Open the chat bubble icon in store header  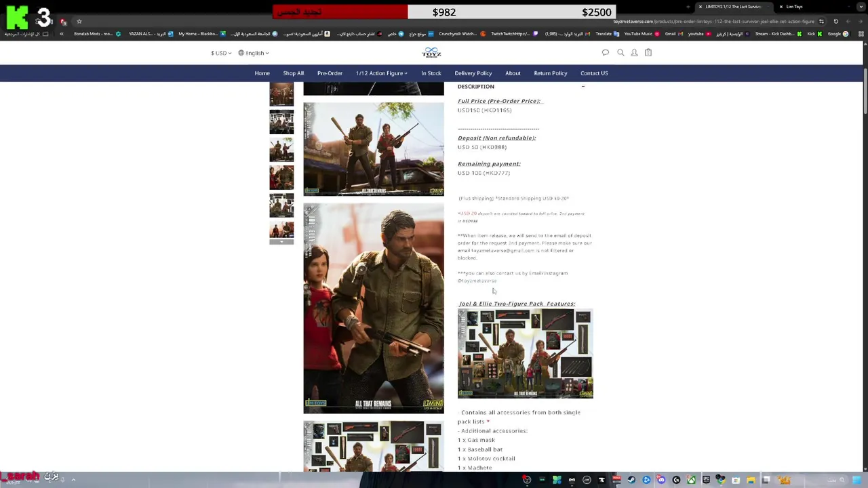pos(606,53)
